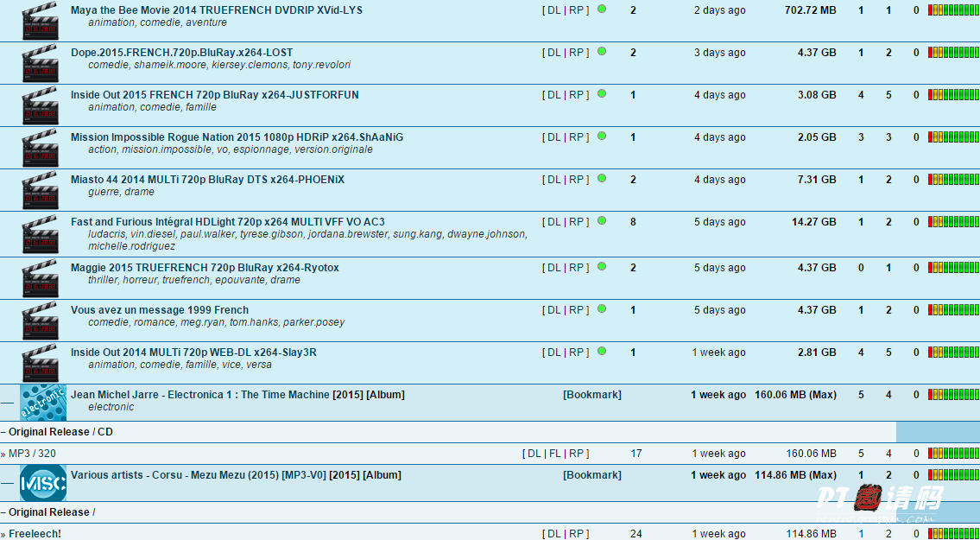
Task: Collapse the Original Release / CD edition
Action: pos(3,432)
